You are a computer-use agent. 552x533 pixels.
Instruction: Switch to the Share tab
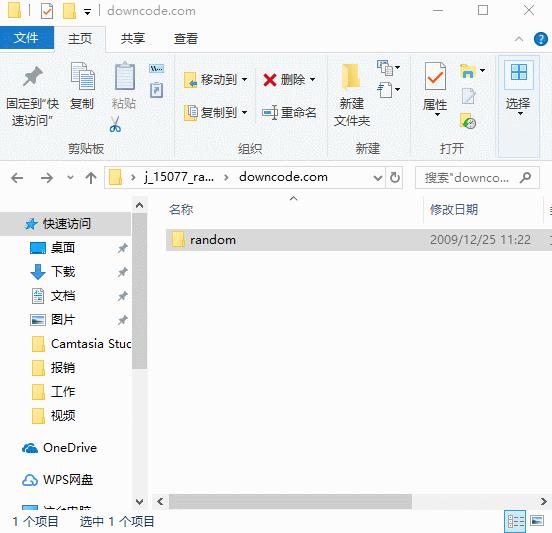pos(133,38)
